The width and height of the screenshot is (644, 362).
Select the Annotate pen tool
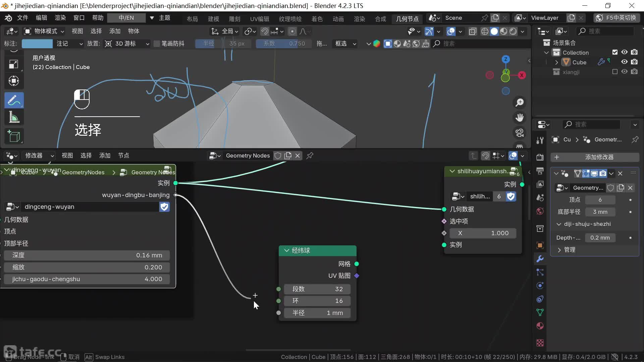click(x=14, y=100)
